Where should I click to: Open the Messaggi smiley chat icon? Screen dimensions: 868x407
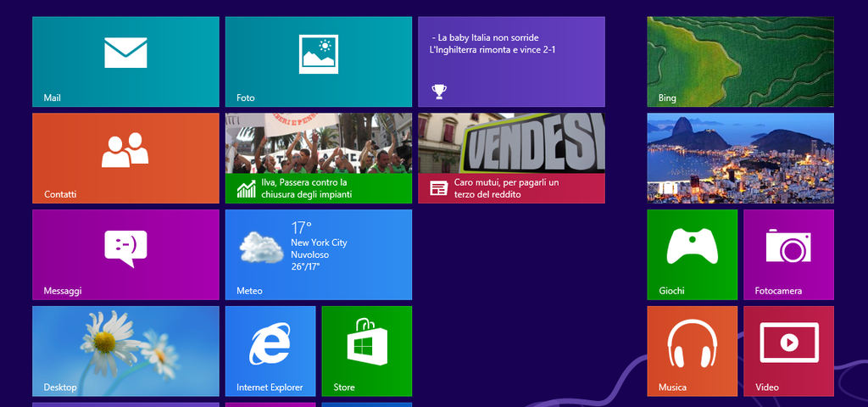point(125,248)
